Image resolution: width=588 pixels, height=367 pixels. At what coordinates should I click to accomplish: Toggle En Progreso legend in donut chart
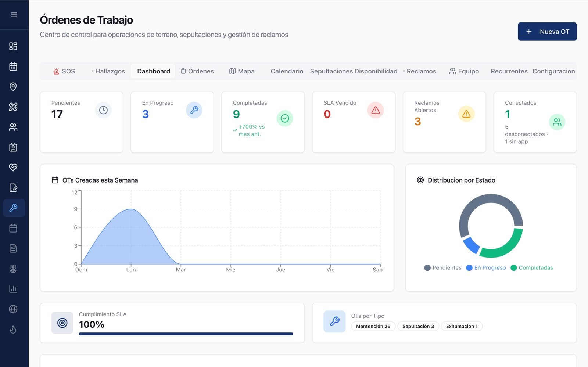click(486, 268)
